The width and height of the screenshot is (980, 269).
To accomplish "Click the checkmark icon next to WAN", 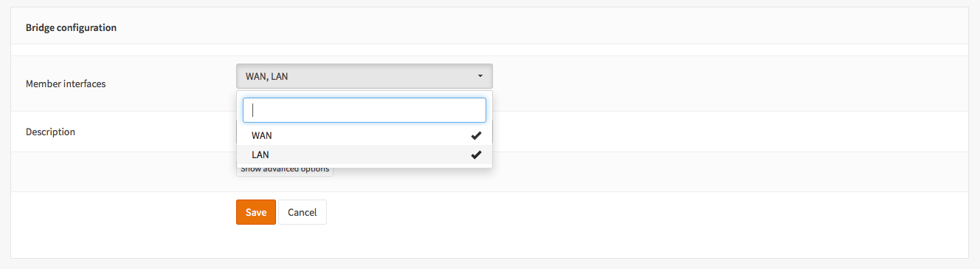I will (476, 135).
